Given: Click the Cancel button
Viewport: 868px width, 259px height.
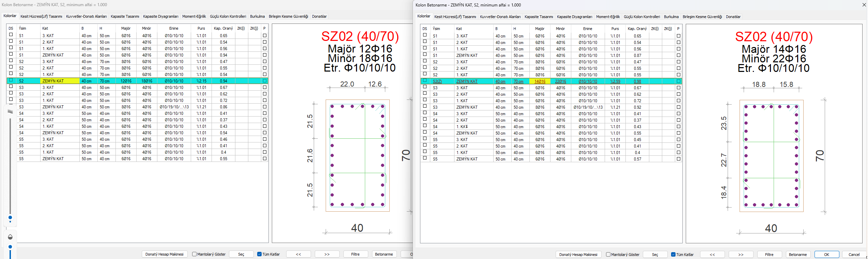Looking at the screenshot, I should coord(854,255).
